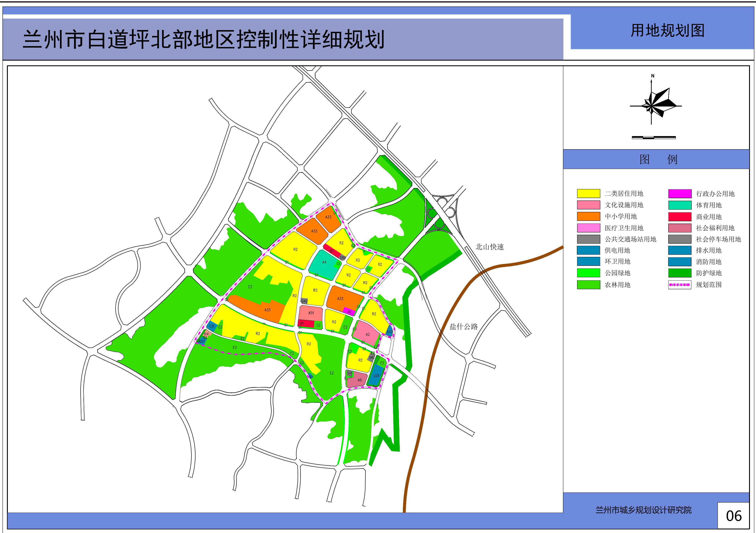Select the red 商业用地 legend swatch
The image size is (756, 533).
pyautogui.click(x=680, y=217)
